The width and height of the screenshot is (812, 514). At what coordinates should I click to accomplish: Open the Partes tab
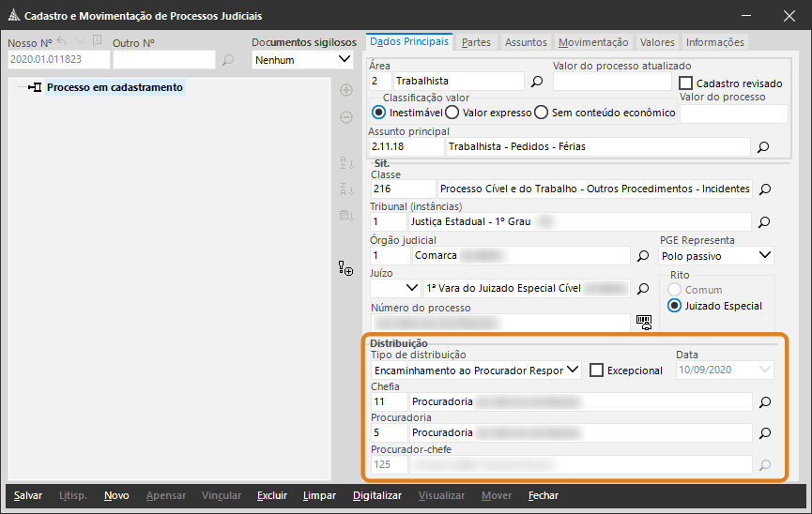click(x=476, y=42)
